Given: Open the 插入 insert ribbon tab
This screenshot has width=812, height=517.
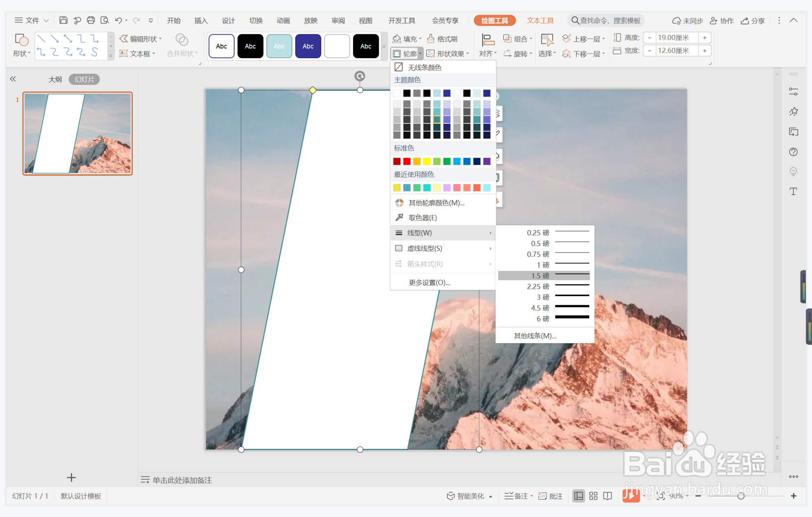Looking at the screenshot, I should coord(201,20).
